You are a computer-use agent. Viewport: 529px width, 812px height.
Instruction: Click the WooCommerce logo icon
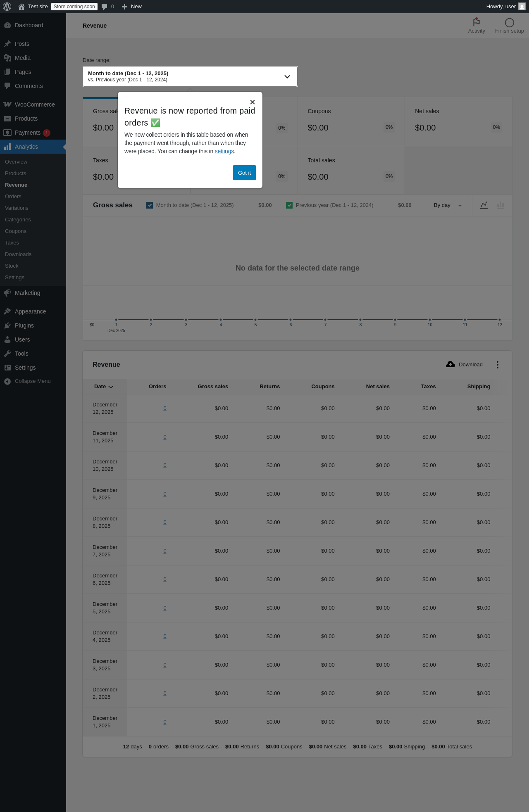(7, 104)
